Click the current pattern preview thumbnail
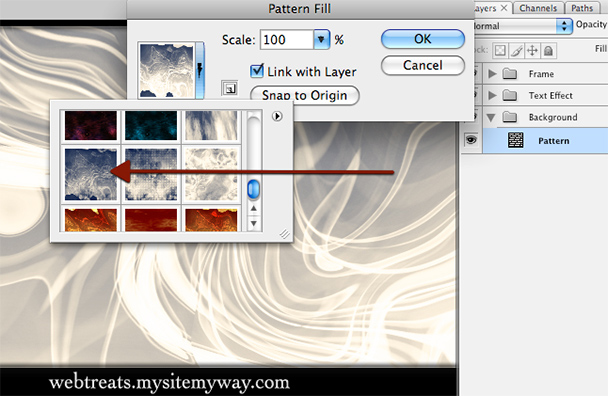Viewport: 608px width, 396px height. tap(167, 71)
